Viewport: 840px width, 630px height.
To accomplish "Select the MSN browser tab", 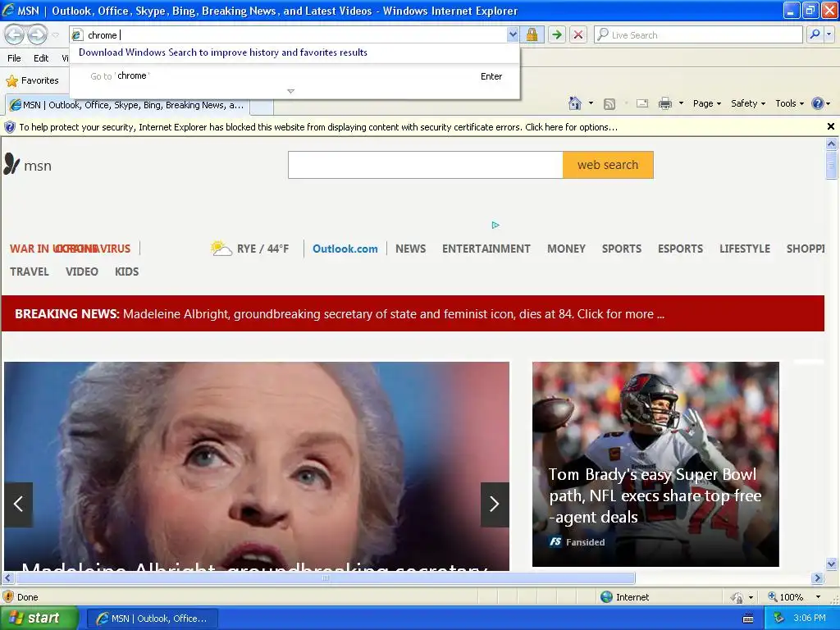I will click(x=127, y=105).
